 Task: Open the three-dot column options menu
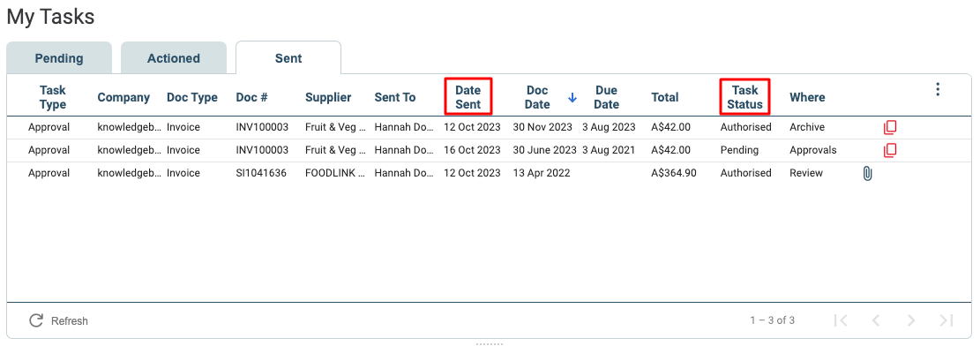coord(938,89)
